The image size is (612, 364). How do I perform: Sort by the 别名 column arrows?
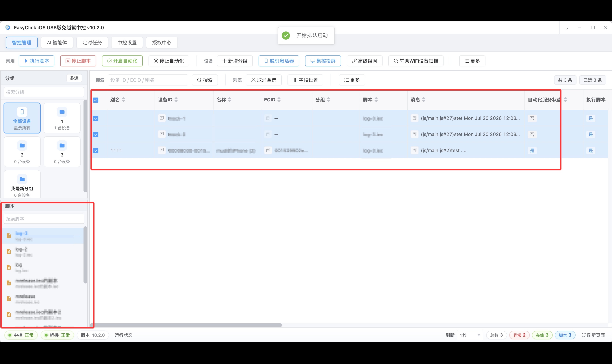click(123, 100)
